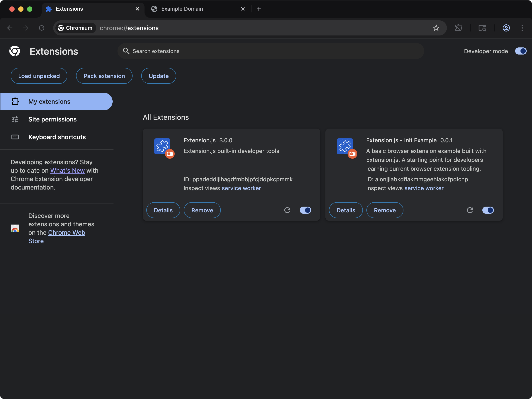Click the Update button
Viewport: 532px width, 399px height.
point(158,76)
